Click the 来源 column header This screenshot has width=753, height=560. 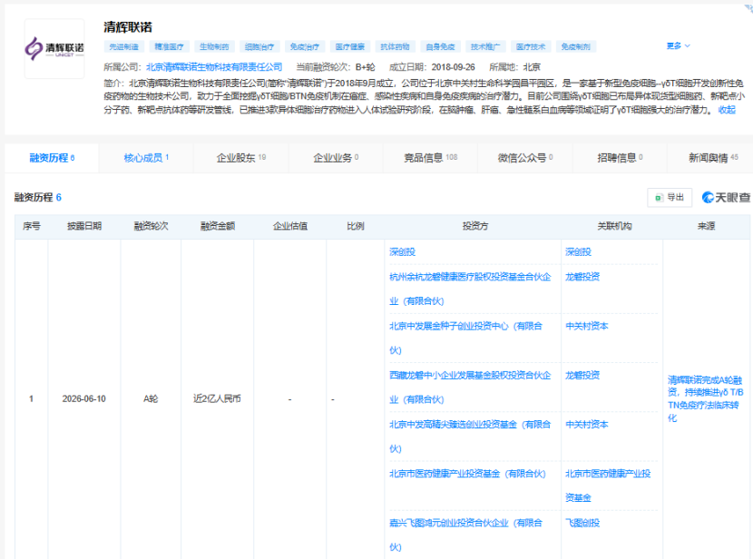[707, 226]
